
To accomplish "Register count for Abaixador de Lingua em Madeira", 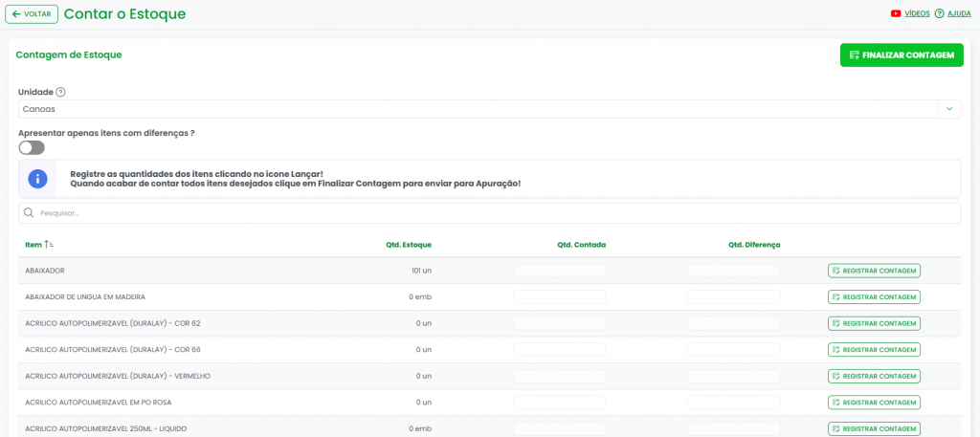I will (874, 297).
